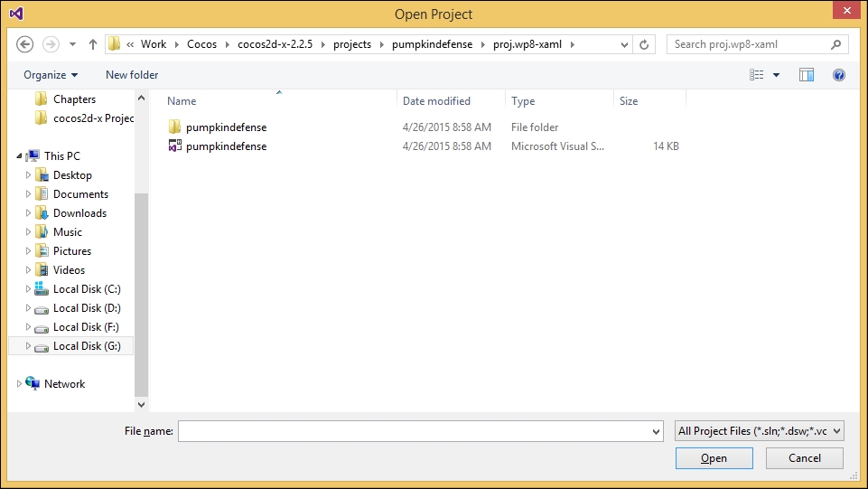Click in the File name field

(x=414, y=431)
